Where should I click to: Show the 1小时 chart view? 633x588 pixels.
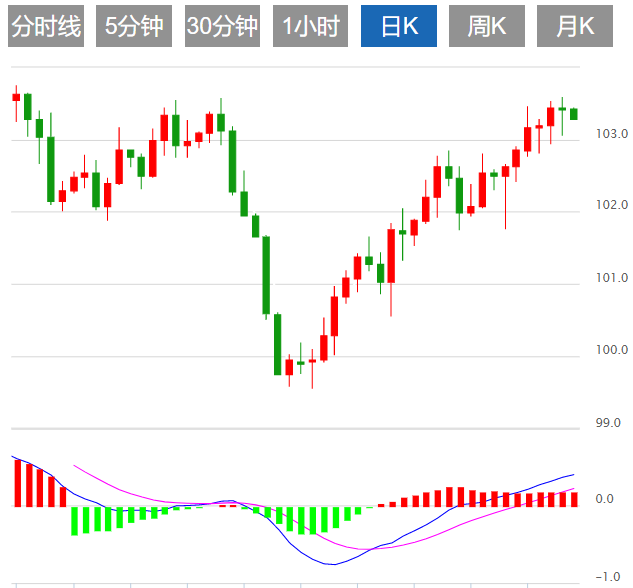click(x=310, y=27)
